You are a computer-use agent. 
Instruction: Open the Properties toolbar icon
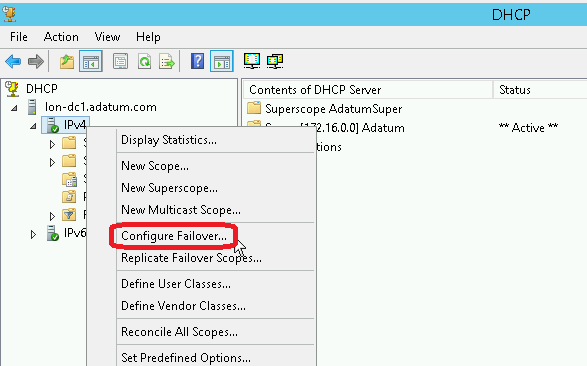pyautogui.click(x=121, y=61)
